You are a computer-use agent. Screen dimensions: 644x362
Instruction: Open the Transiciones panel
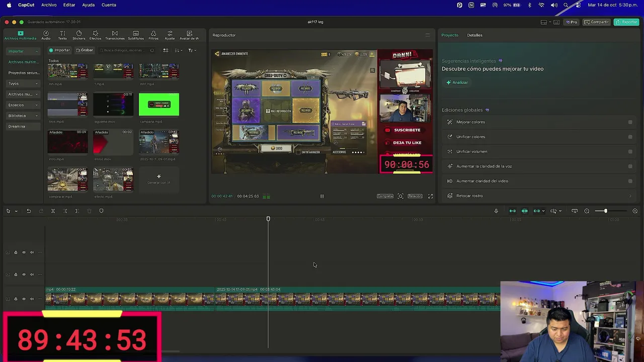[x=115, y=35]
